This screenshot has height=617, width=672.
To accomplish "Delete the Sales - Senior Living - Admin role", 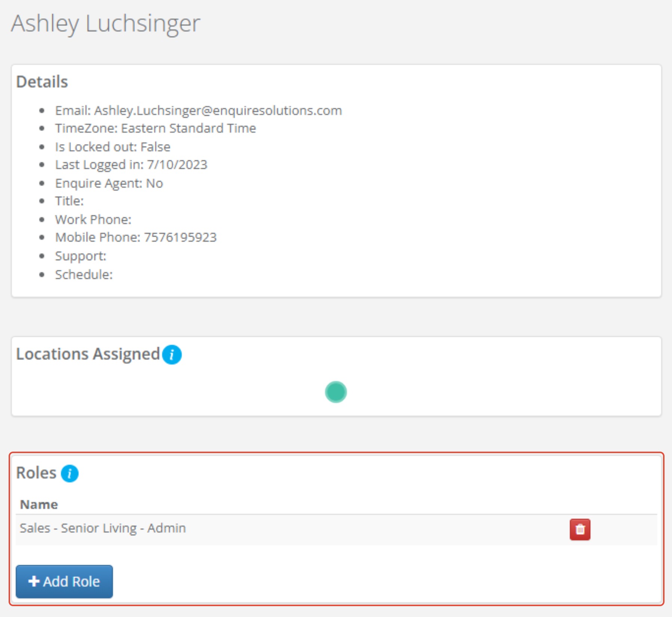I will click(x=580, y=529).
